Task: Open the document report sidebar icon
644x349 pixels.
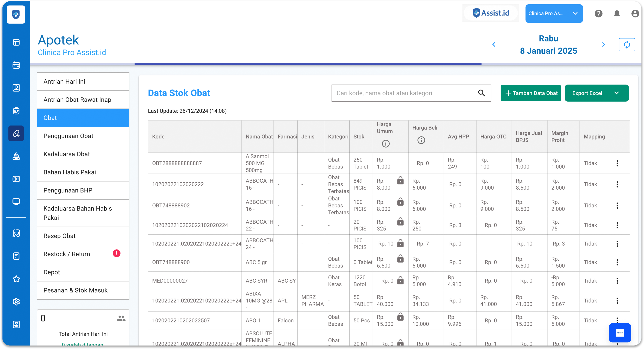Action: [x=16, y=256]
